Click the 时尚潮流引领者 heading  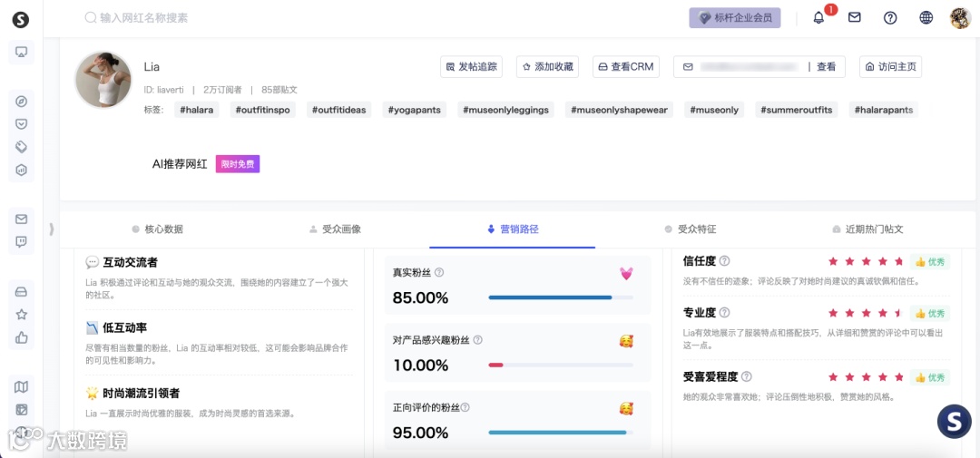click(x=142, y=394)
